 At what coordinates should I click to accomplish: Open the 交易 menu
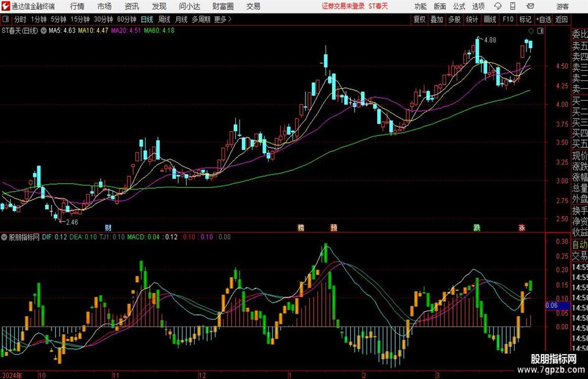coord(253,6)
